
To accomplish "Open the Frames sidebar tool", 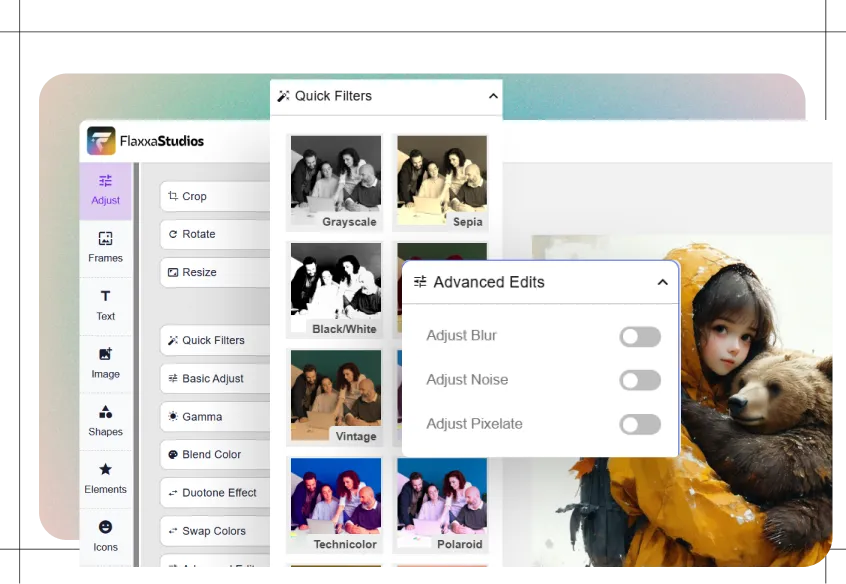I will point(105,247).
